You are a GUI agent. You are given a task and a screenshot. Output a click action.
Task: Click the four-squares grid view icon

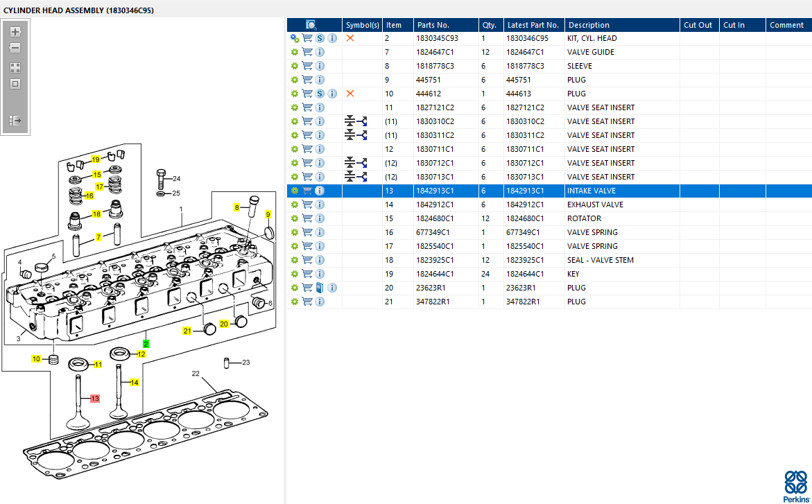[15, 68]
